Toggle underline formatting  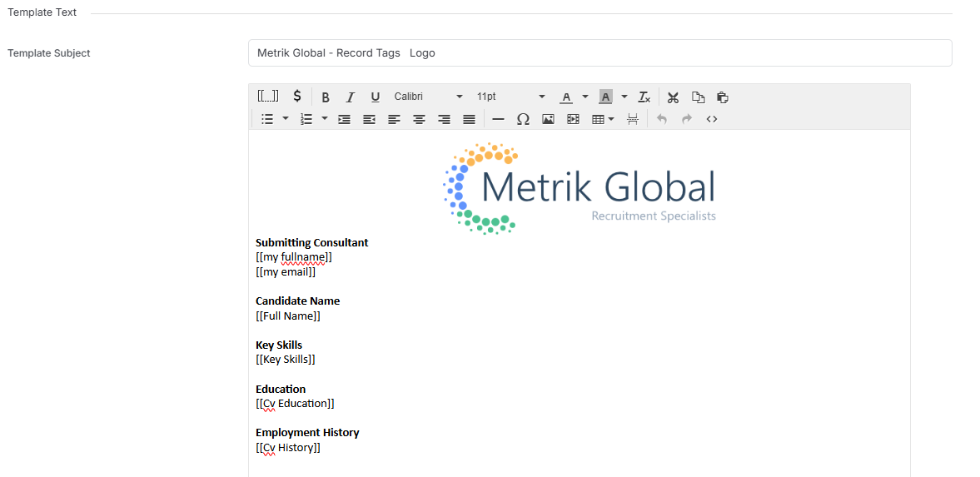375,97
